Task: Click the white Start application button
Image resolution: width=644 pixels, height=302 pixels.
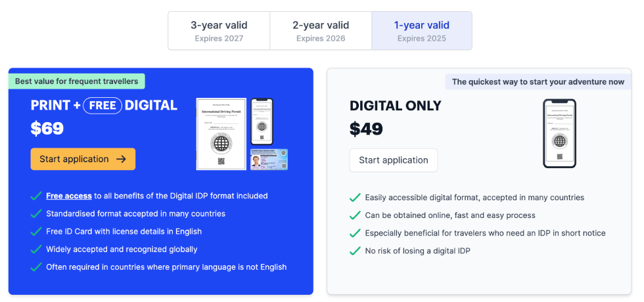Action: (394, 160)
